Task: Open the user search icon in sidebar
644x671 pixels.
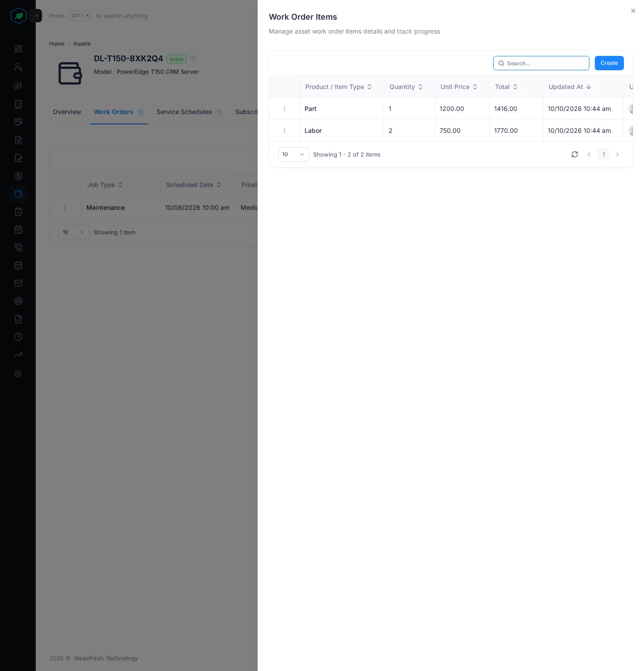Action: [18, 67]
